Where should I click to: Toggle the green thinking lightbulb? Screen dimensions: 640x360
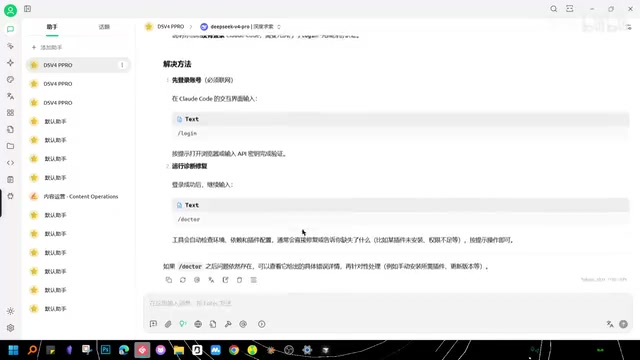[183, 324]
